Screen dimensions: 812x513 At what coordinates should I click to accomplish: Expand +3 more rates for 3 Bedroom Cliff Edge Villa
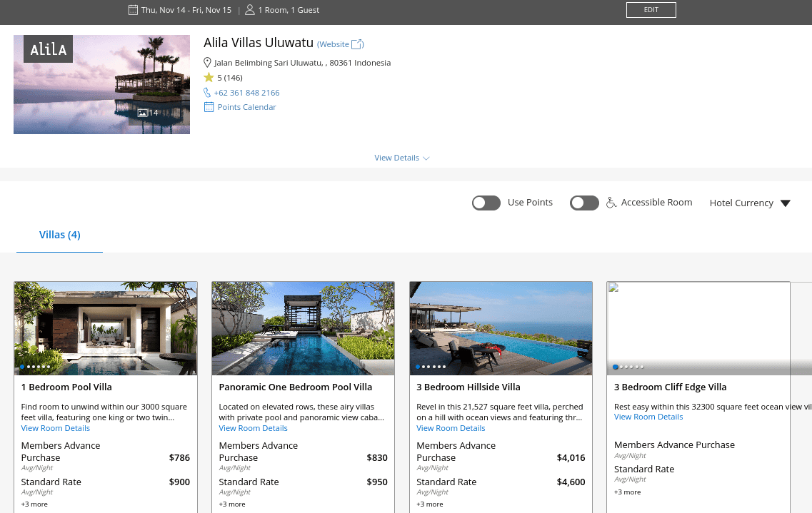coord(627,492)
